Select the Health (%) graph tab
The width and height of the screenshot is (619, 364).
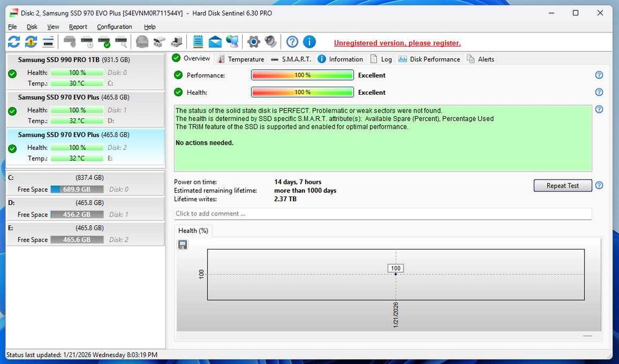pos(193,230)
